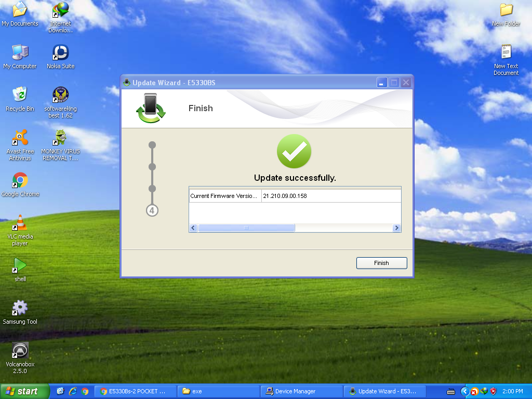The image size is (532, 399).
Task: Open the Nokia Suite desktop icon
Action: pyautogui.click(x=61, y=53)
